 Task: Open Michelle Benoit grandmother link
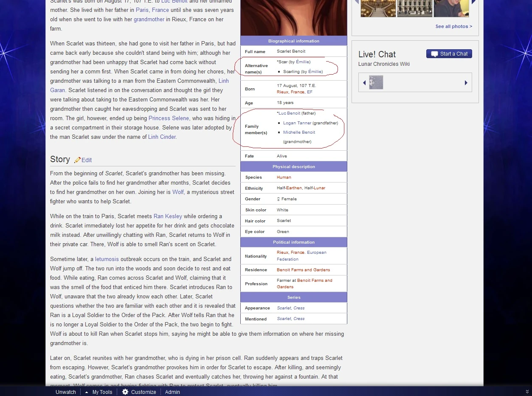(x=299, y=132)
